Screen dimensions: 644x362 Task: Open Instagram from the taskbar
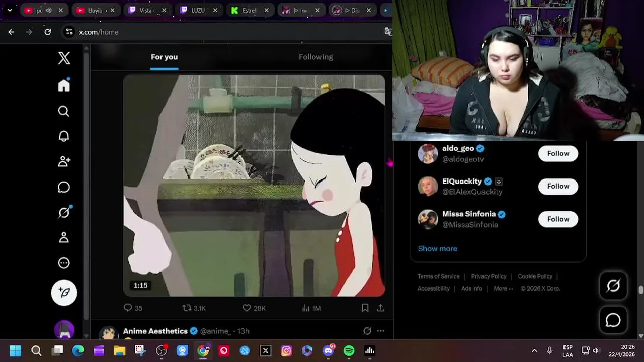click(x=286, y=351)
